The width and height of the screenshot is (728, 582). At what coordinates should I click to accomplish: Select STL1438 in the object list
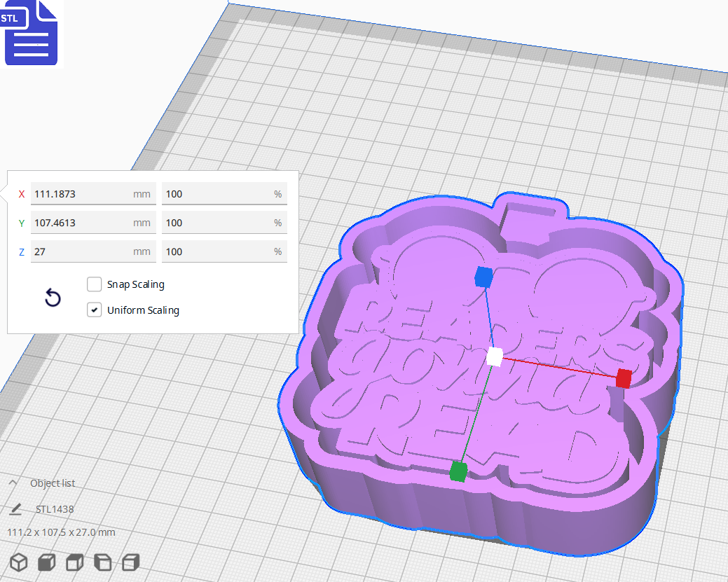pos(53,509)
